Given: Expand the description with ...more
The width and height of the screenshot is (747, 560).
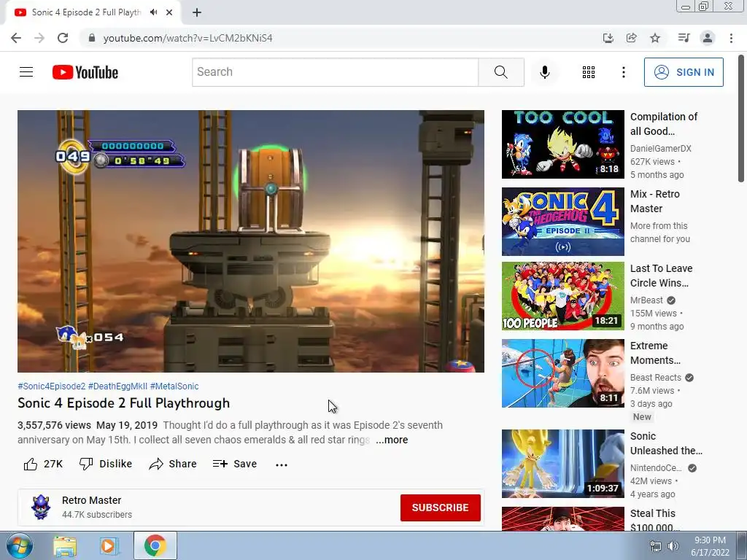Looking at the screenshot, I should [x=392, y=440].
